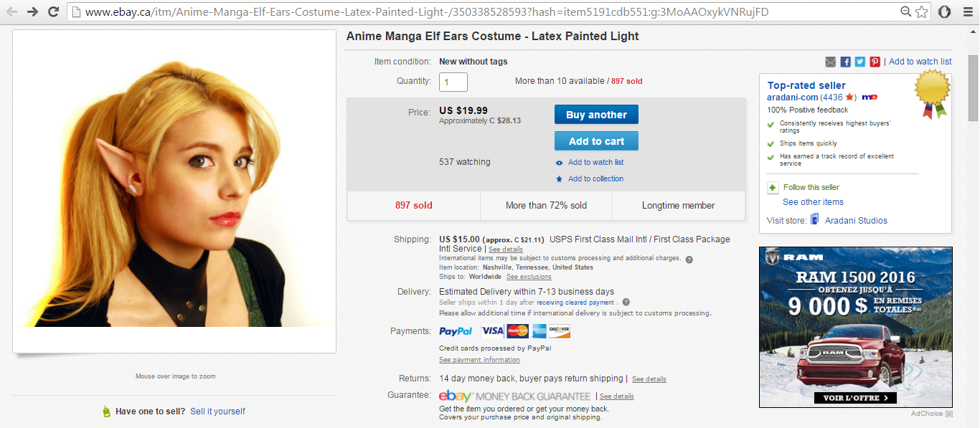Bookmark this page with the star icon
Image resolution: width=980 pixels, height=428 pixels.
pyautogui.click(x=922, y=11)
